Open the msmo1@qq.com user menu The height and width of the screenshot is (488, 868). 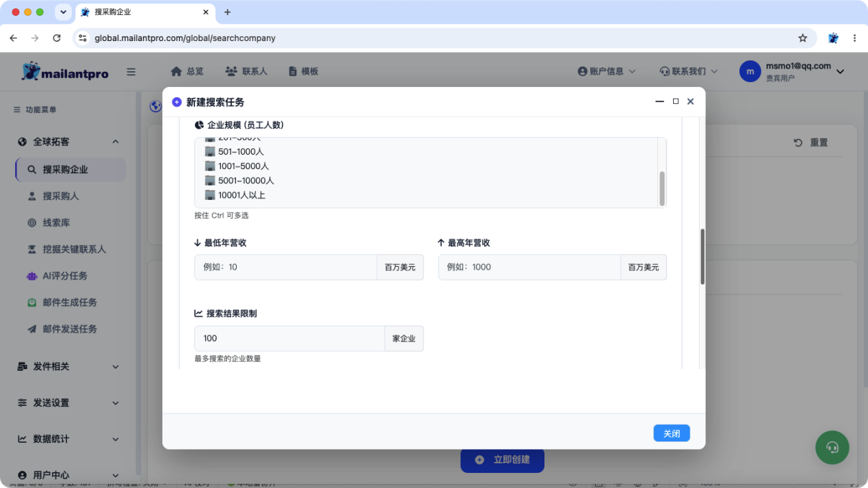[792, 71]
